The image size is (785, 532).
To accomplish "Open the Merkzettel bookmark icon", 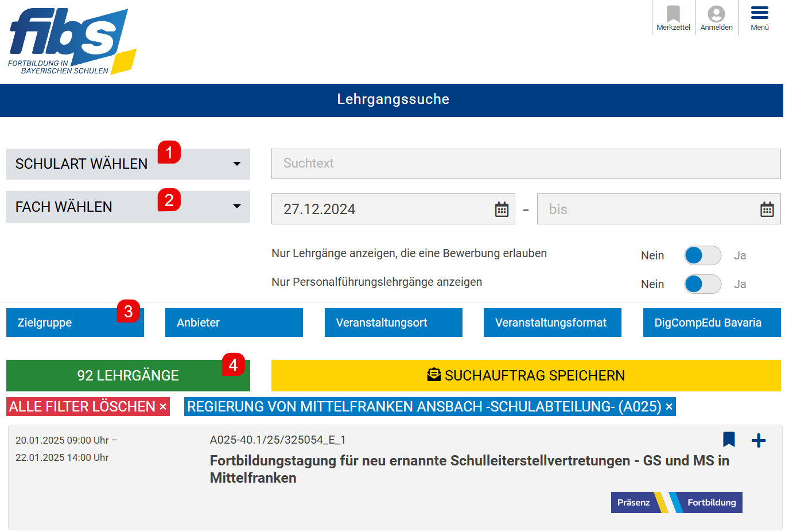I will click(673, 14).
